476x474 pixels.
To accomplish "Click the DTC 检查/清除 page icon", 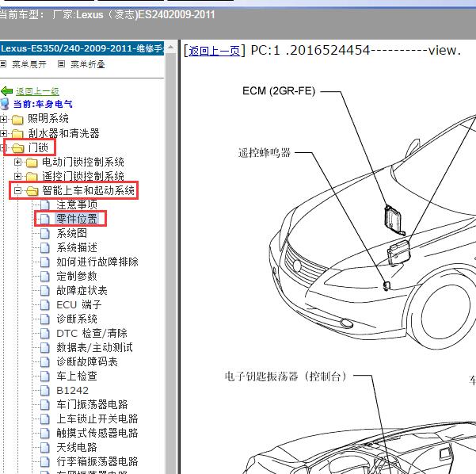I will pyautogui.click(x=45, y=334).
